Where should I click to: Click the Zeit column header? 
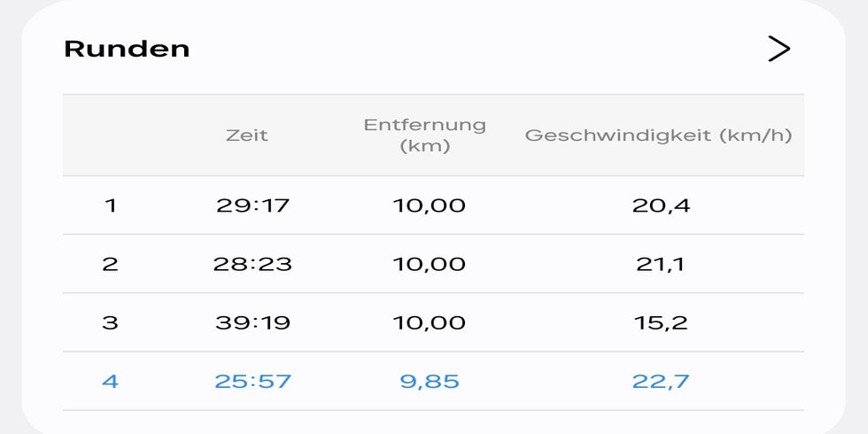point(246,136)
